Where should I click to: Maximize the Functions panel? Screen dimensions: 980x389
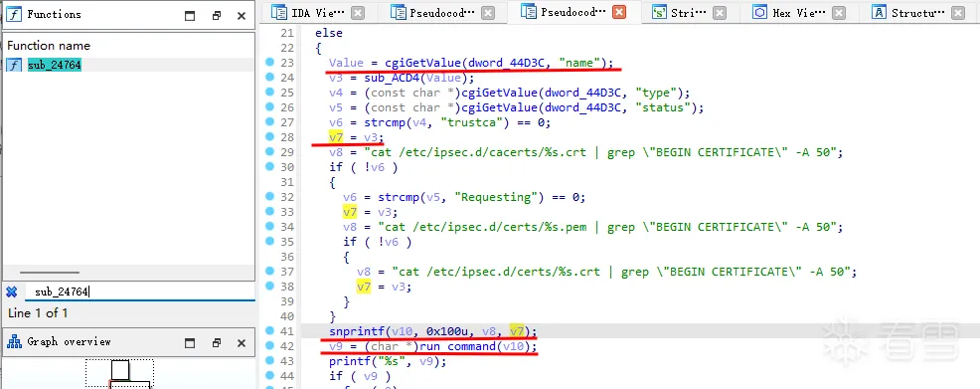190,16
